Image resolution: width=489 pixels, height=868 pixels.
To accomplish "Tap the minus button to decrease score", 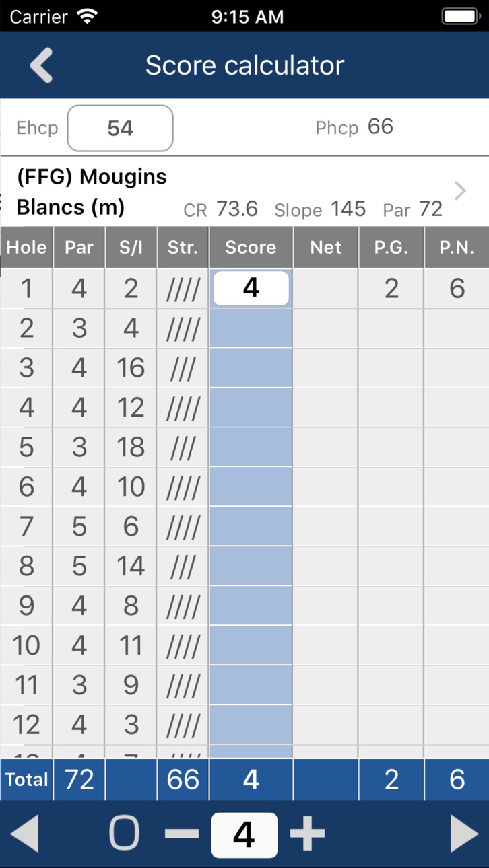I will (182, 834).
